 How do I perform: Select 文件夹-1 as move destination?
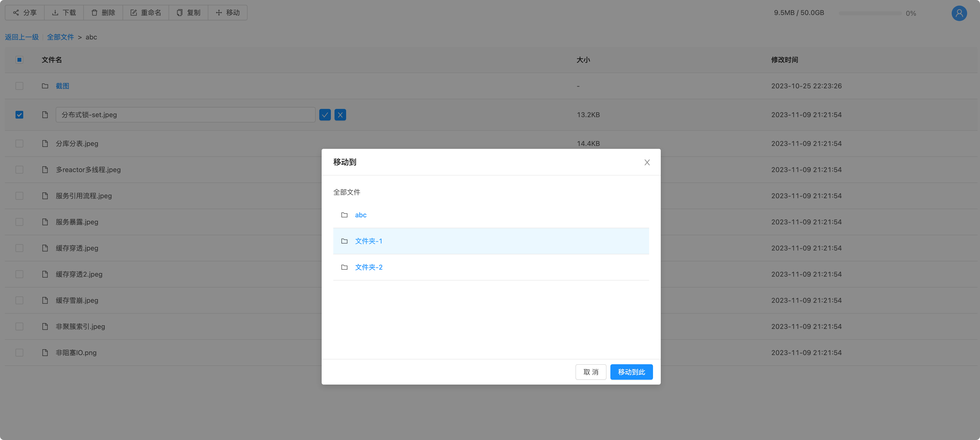[x=368, y=241]
